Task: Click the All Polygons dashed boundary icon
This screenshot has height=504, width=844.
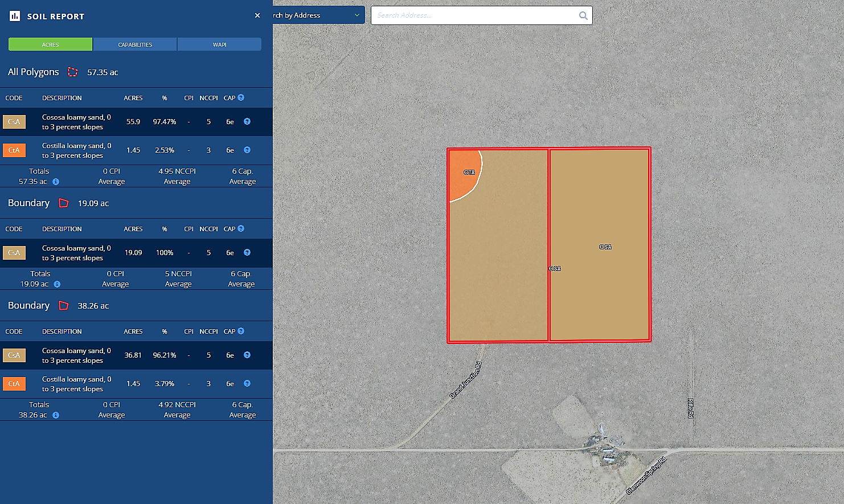Action: click(x=73, y=72)
